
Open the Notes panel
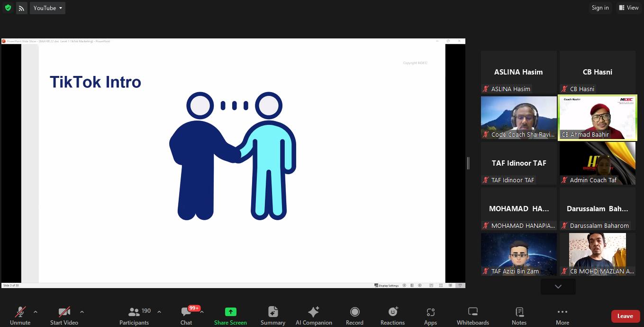[519, 316]
